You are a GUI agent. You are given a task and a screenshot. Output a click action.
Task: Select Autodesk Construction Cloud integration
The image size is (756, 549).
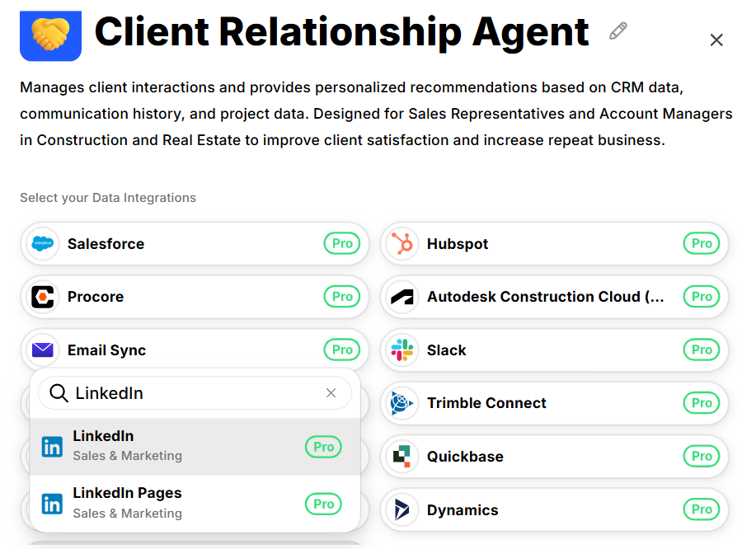[x=555, y=297]
